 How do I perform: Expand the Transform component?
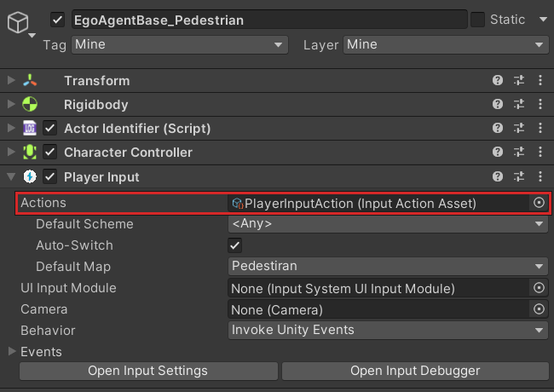click(x=11, y=80)
